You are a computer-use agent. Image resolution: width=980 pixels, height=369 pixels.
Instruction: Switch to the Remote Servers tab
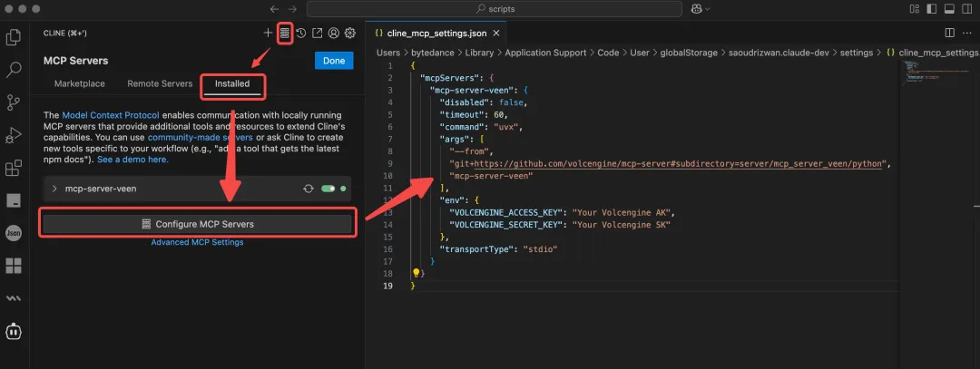[160, 84]
